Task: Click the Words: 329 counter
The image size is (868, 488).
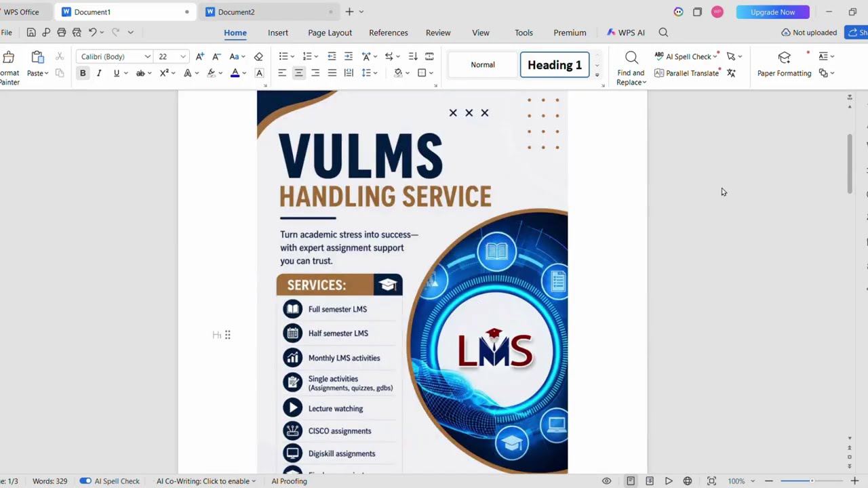Action: point(50,481)
